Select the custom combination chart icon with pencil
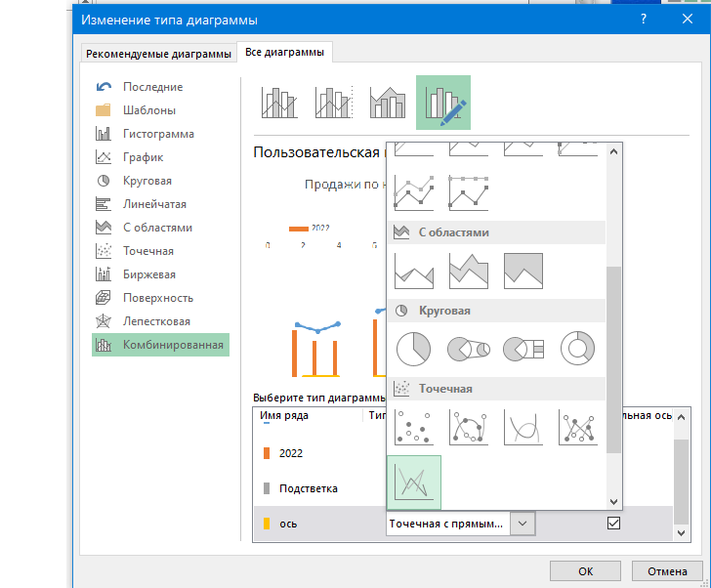This screenshot has height=588, width=711. (442, 102)
